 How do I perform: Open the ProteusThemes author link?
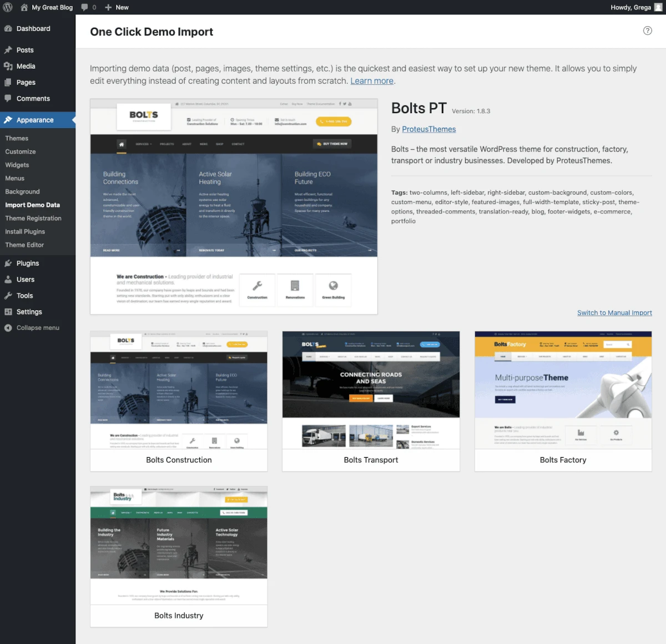429,129
